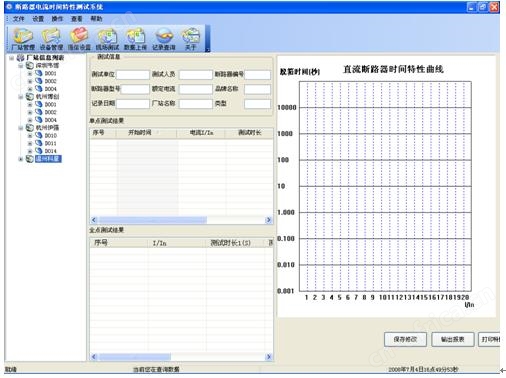Select the D011 tree item
Viewport: 506px width, 378px height.
[50, 143]
